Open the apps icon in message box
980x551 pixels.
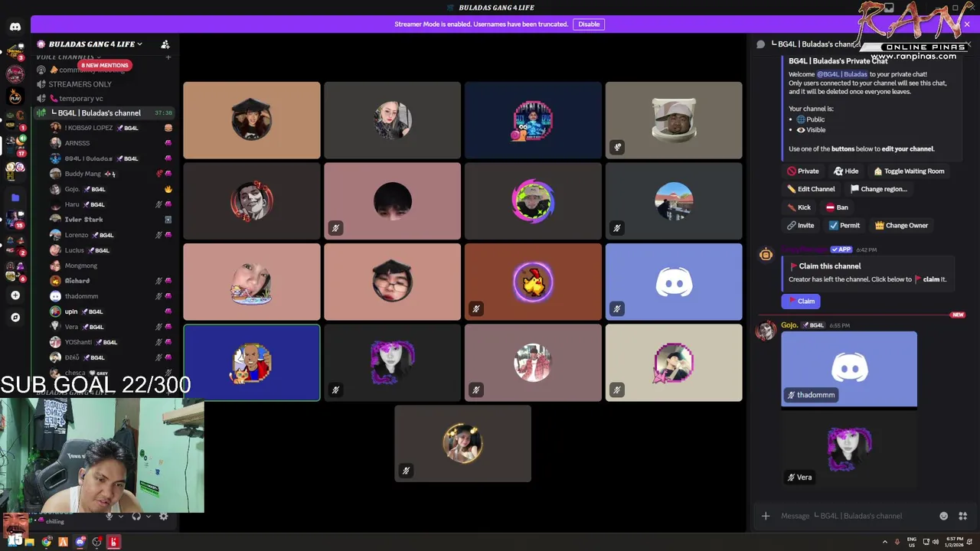[963, 516]
